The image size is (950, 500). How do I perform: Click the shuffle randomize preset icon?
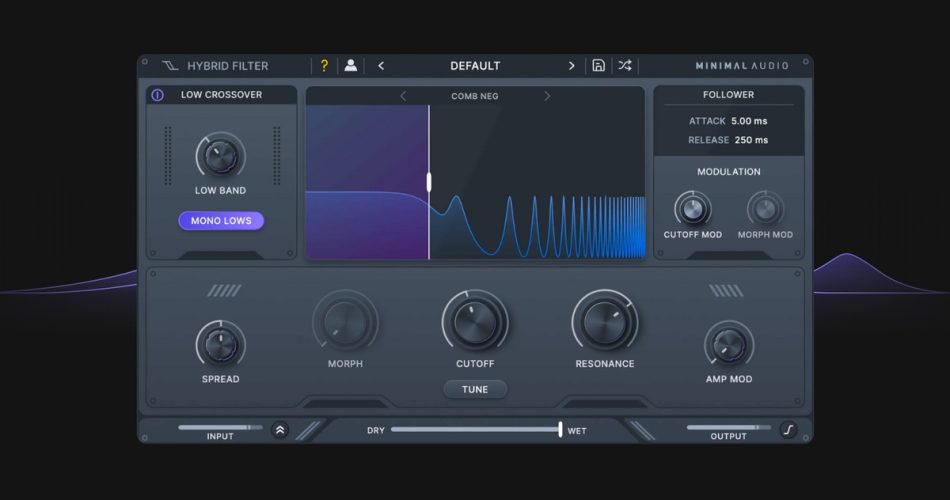(624, 66)
